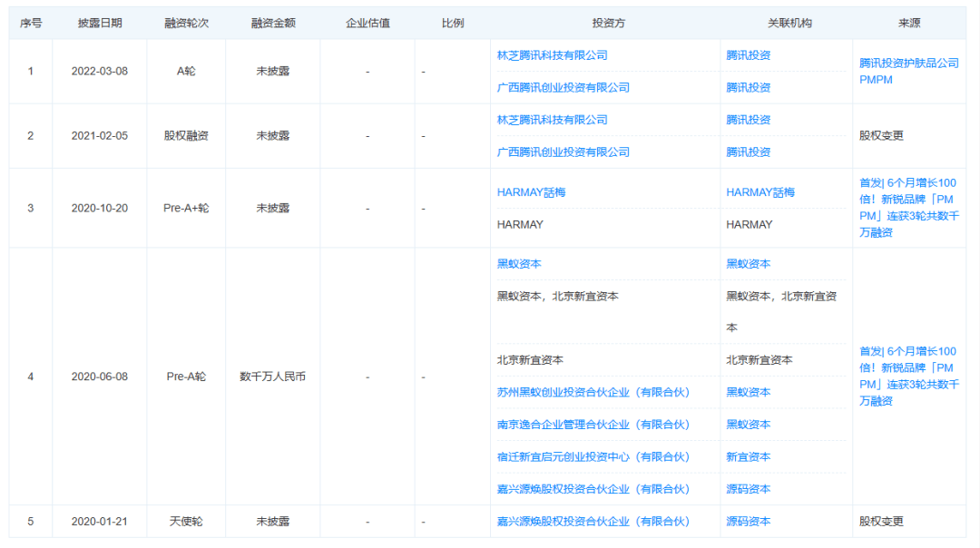Click HARMAY話梅 link in 关联机构 column

[x=760, y=192]
